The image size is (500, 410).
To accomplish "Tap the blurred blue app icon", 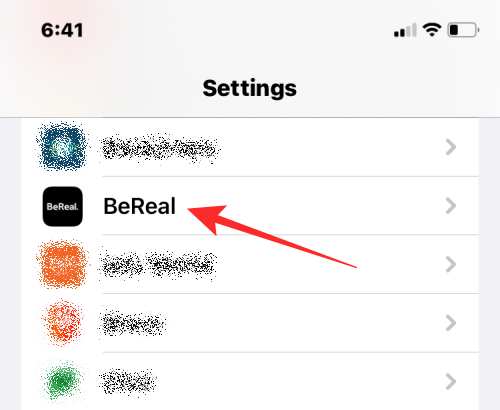I will (62, 146).
